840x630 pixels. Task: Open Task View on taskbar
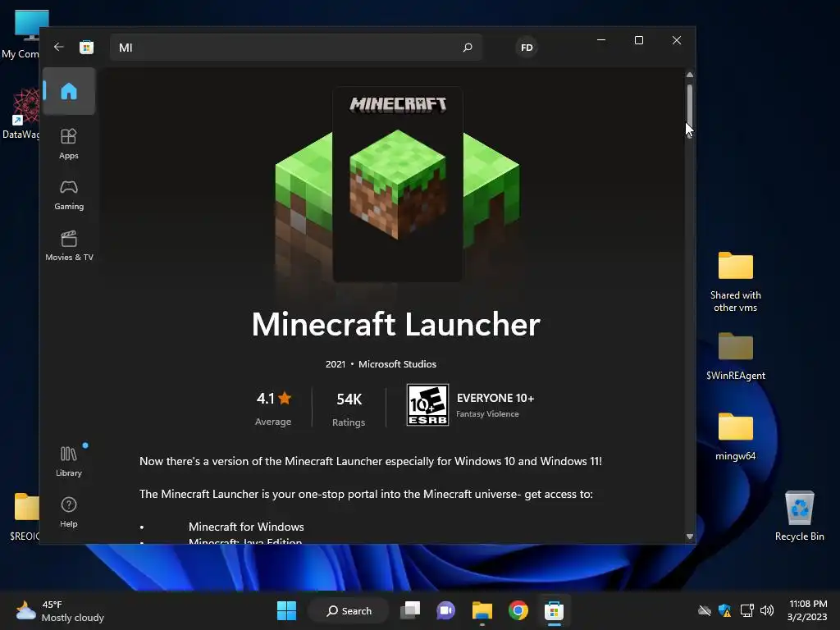[x=410, y=610]
